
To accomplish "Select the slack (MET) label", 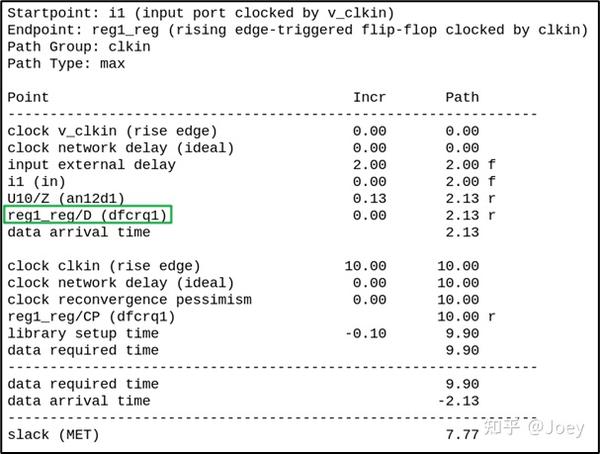I will [x=53, y=435].
